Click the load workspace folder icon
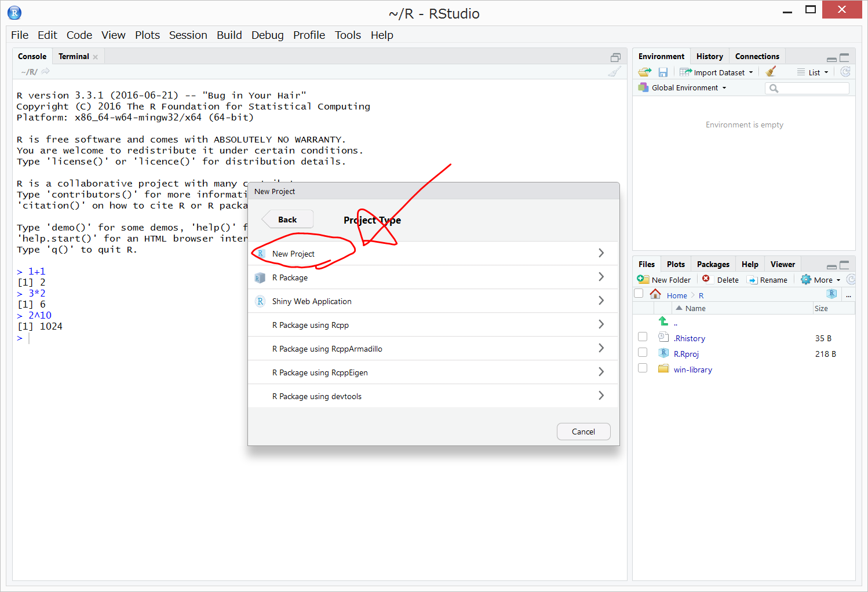Image resolution: width=868 pixels, height=592 pixels. [x=644, y=72]
